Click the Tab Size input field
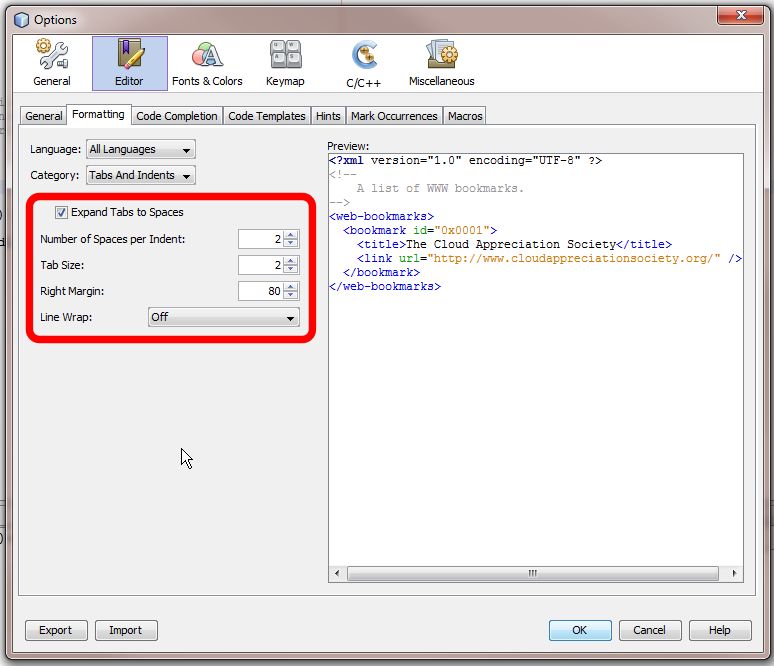The image size is (774, 666). [261, 265]
